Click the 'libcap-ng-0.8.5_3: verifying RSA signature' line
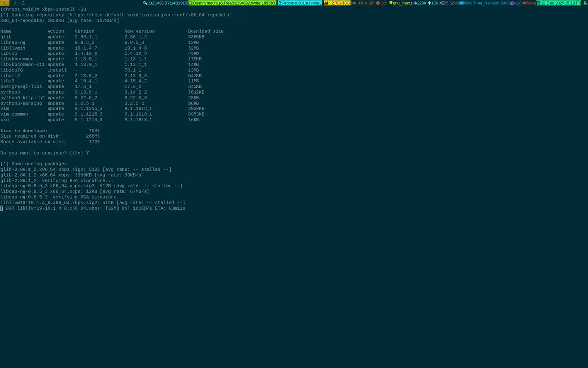This screenshot has width=588, height=368. pos(62,197)
